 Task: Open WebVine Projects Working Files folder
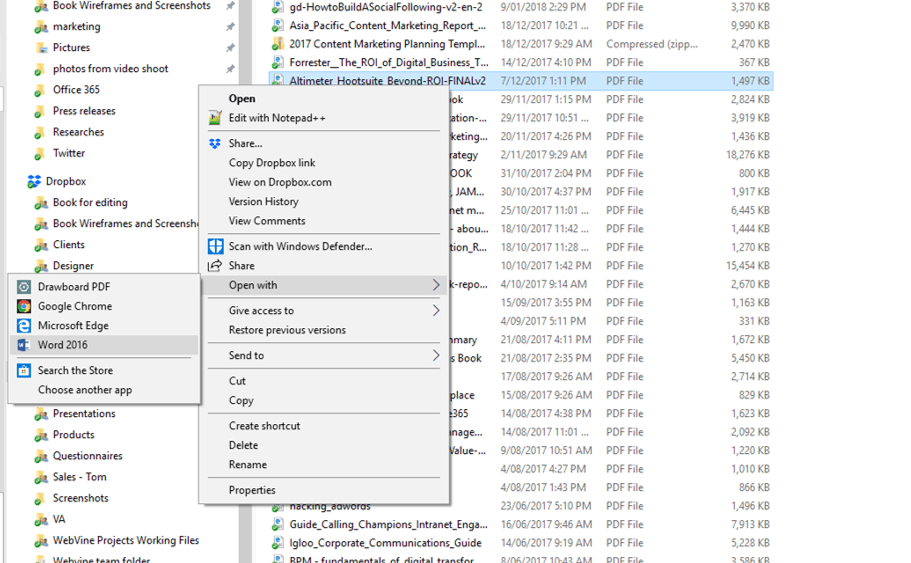point(126,540)
